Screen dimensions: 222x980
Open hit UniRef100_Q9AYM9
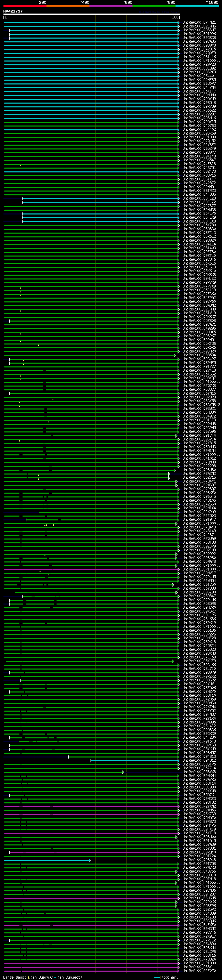[199, 99]
